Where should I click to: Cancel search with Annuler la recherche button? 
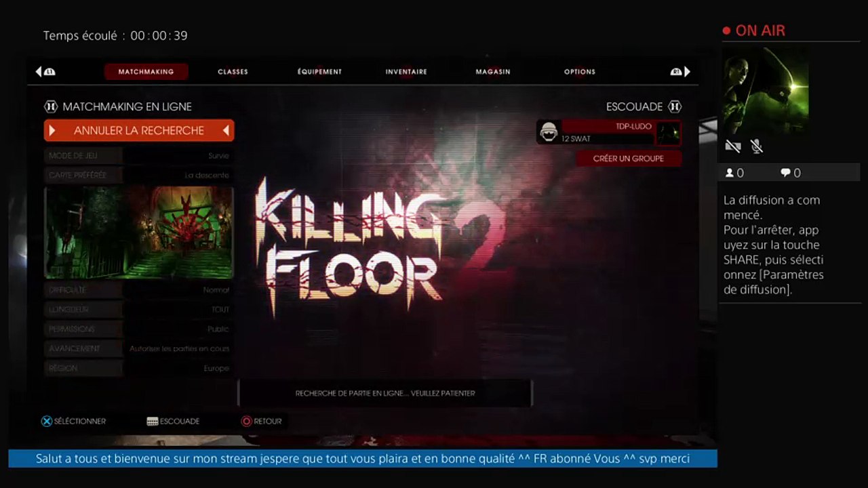coord(139,130)
